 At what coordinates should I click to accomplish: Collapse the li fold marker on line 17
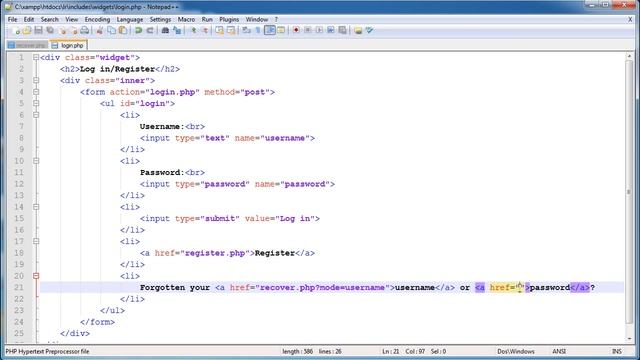click(36, 241)
